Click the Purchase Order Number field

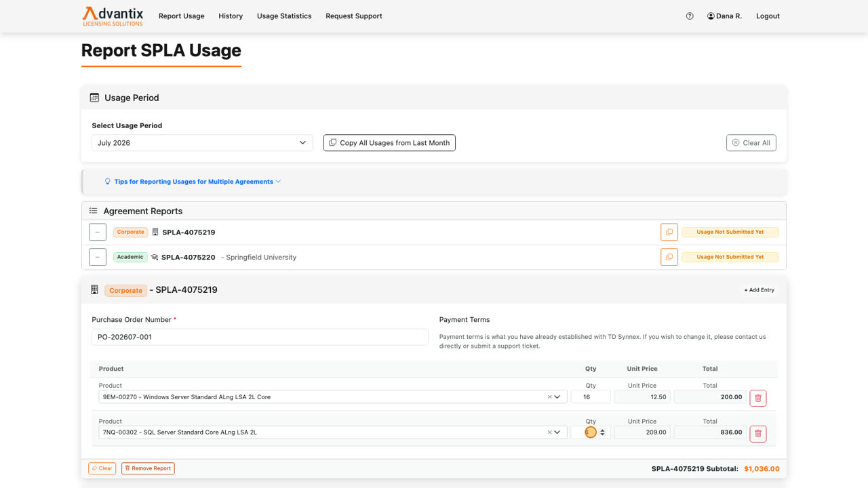[x=260, y=337]
